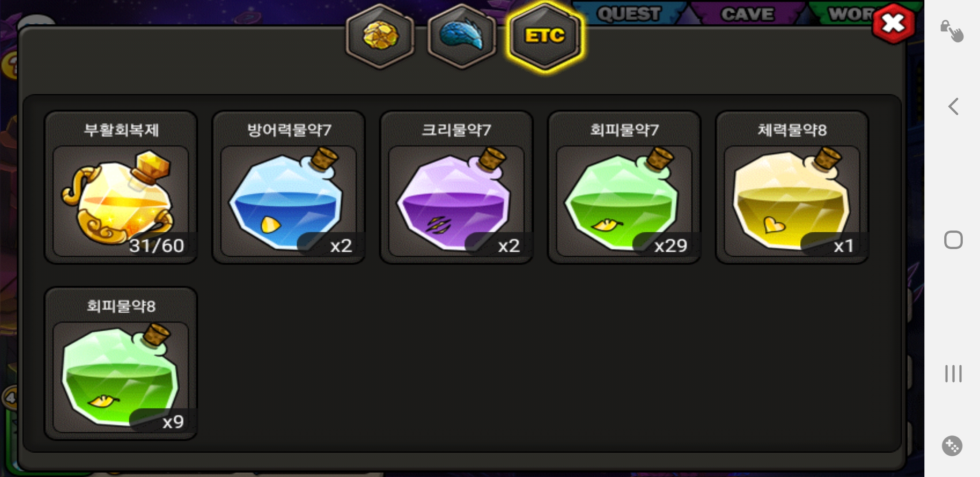980x477 pixels.
Task: Select the gold ore inventory tab
Action: click(380, 36)
